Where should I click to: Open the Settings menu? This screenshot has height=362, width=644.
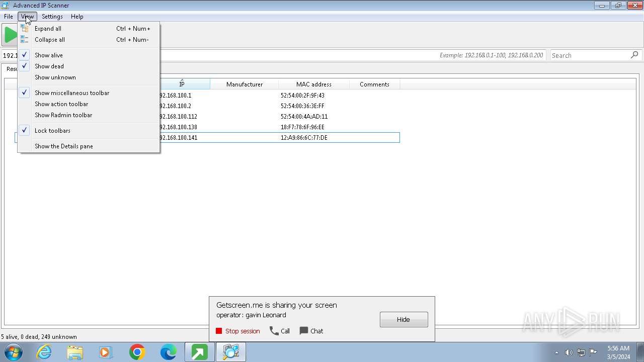click(52, 17)
